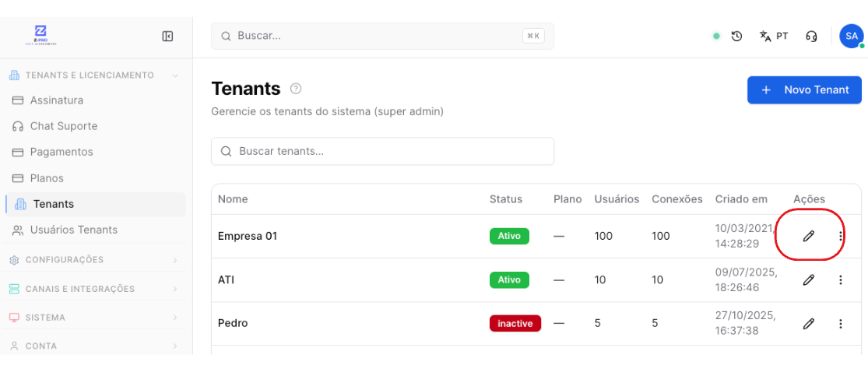Click the SA user avatar

tap(852, 36)
